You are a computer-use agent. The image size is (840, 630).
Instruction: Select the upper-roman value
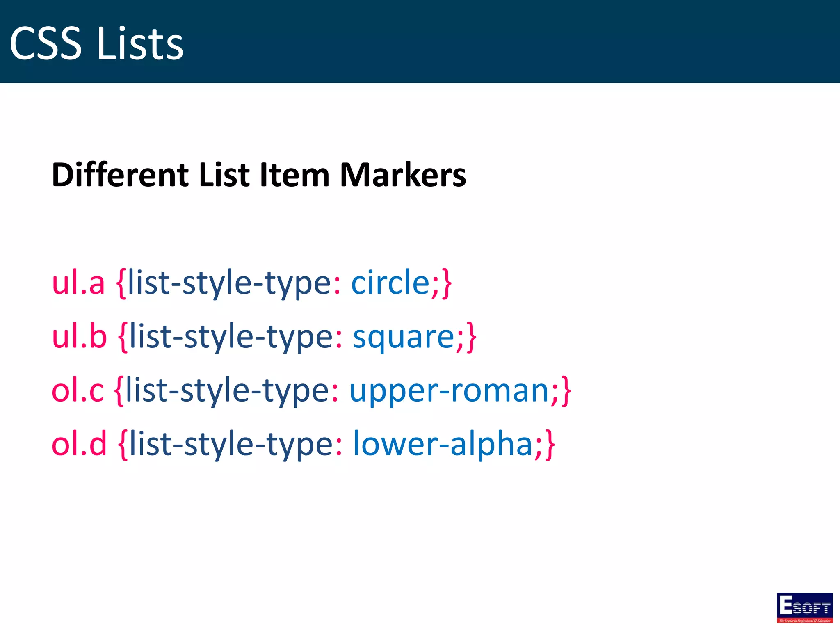(x=449, y=390)
